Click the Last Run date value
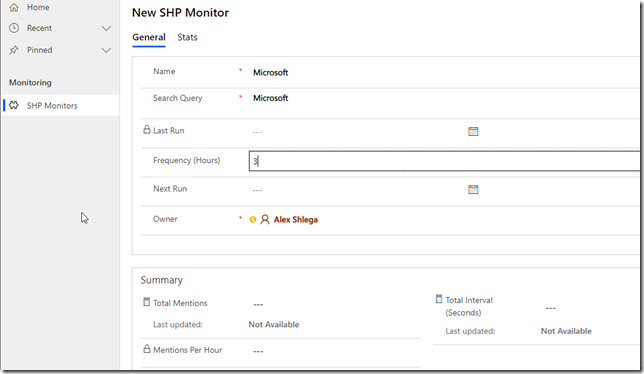The image size is (644, 374). [x=257, y=132]
